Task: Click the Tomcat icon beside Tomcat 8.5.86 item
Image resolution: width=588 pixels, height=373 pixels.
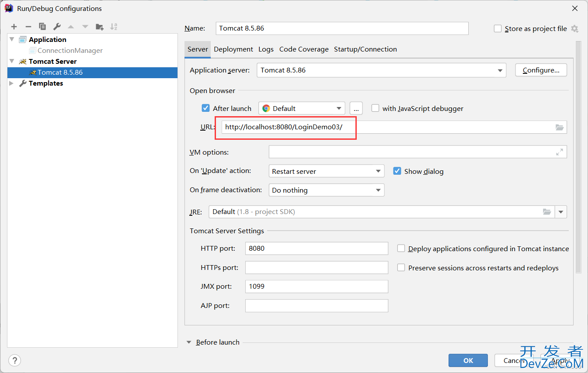Action: (32, 73)
